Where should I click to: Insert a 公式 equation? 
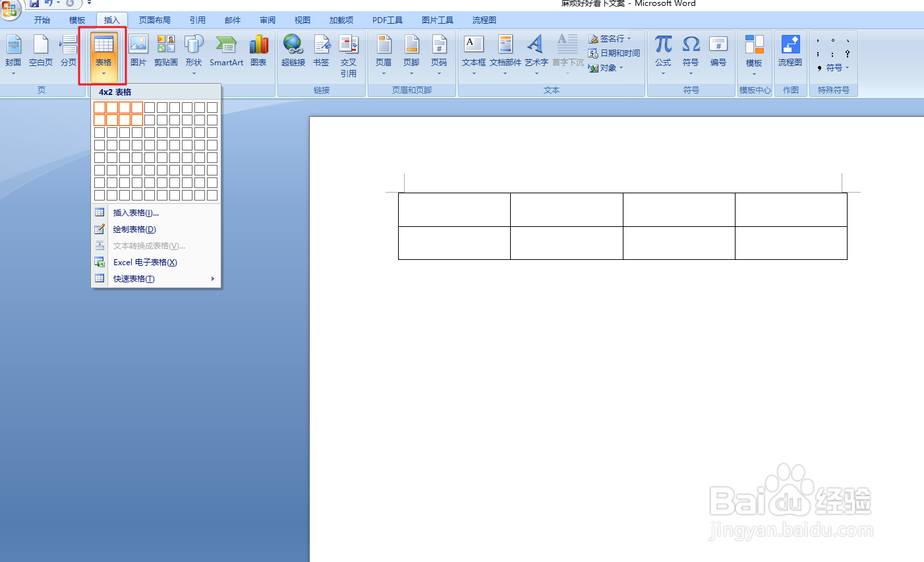tap(663, 54)
